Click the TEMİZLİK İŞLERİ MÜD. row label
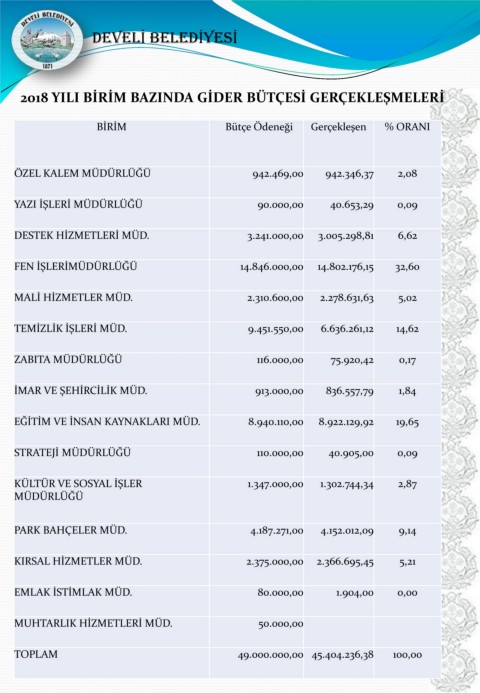 [71, 328]
